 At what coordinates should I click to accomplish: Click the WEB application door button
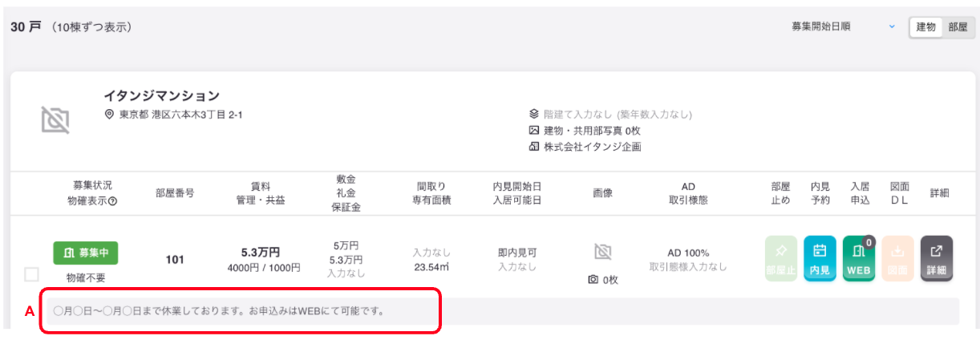pos(859,258)
